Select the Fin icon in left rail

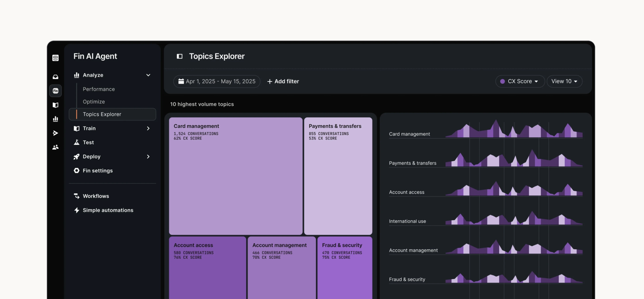[55, 91]
